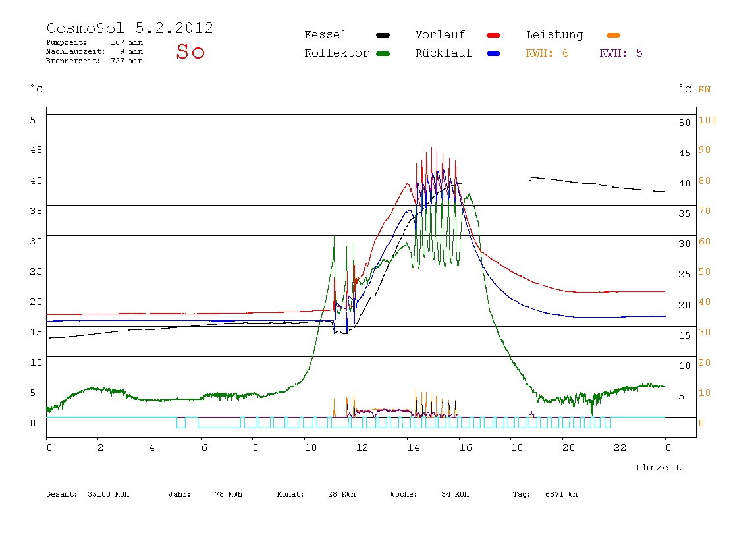
Task: Click the 'Kollektor' legend label
Action: [x=337, y=53]
